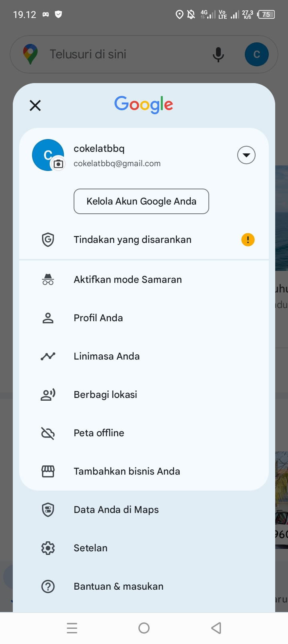Expand the account switcher dropdown arrow
The width and height of the screenshot is (288, 644).
[x=246, y=155]
